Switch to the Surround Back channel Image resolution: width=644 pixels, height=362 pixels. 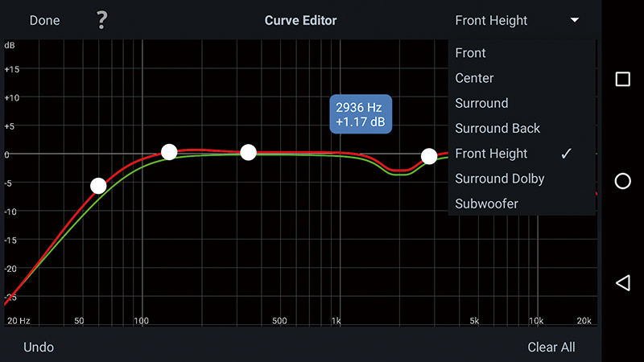(x=497, y=128)
